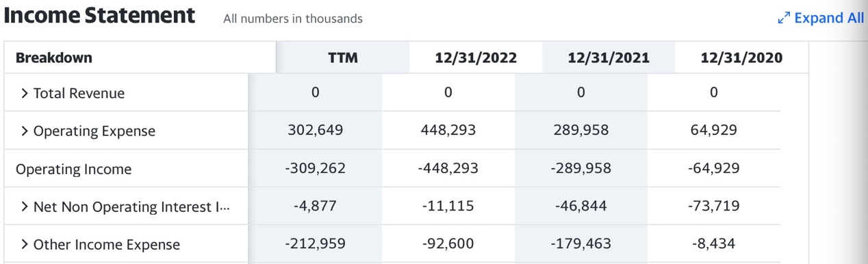Image resolution: width=868 pixels, height=264 pixels.
Task: Select the TTM column header
Action: click(x=343, y=58)
